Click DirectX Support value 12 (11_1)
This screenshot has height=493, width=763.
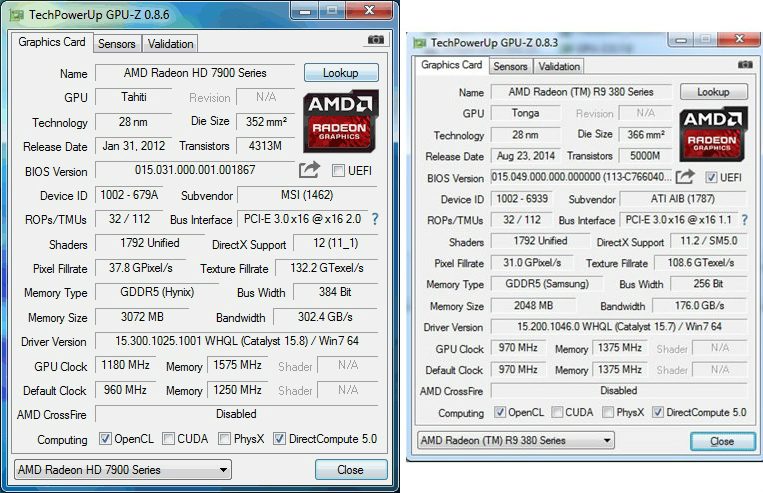click(x=336, y=243)
